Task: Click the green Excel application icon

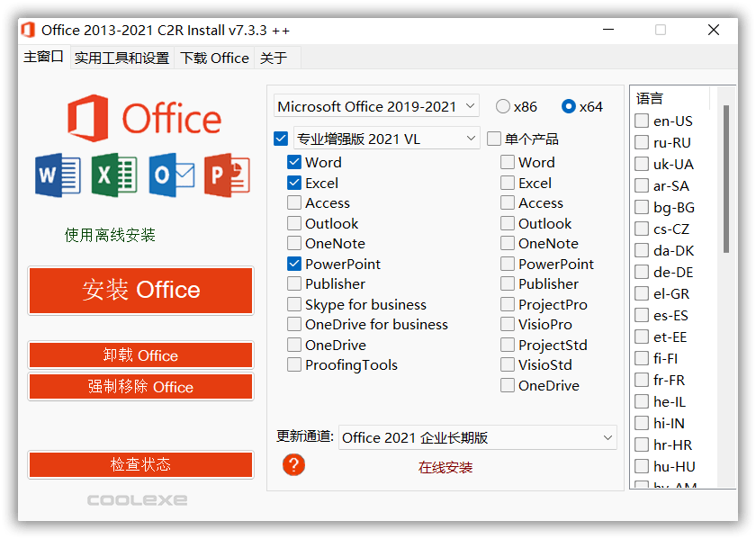Action: [114, 175]
